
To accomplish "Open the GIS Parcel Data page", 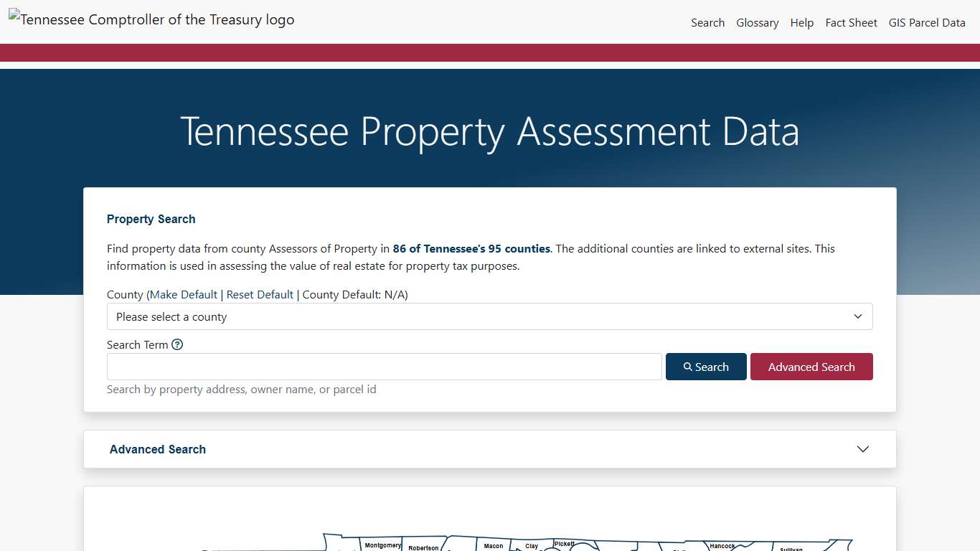I will (x=926, y=22).
